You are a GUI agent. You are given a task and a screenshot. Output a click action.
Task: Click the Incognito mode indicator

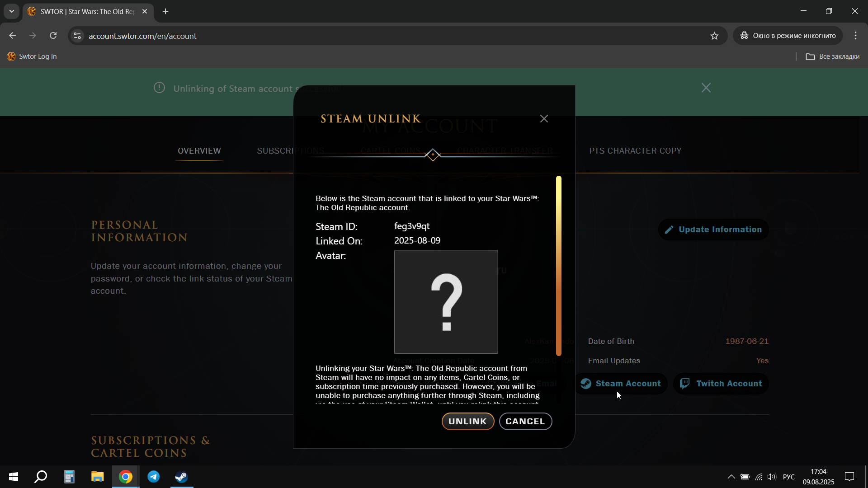coord(788,36)
